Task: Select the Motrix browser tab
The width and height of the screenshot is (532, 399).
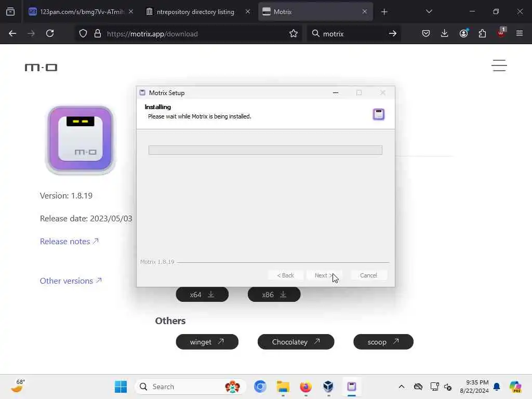Action: [x=312, y=12]
